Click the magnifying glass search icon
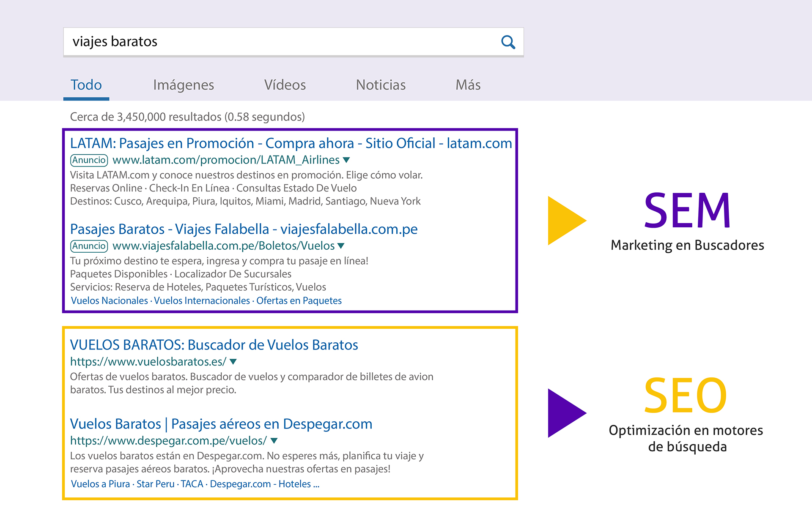 (x=508, y=42)
